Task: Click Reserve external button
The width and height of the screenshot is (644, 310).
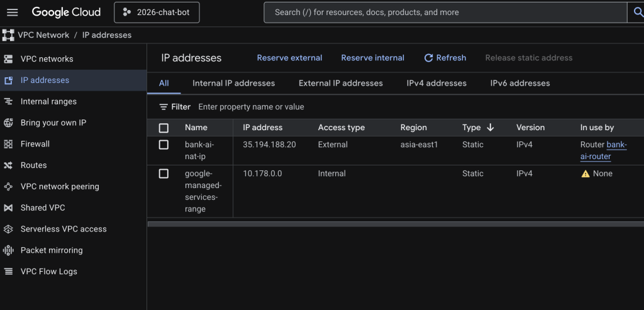Action: pos(289,58)
